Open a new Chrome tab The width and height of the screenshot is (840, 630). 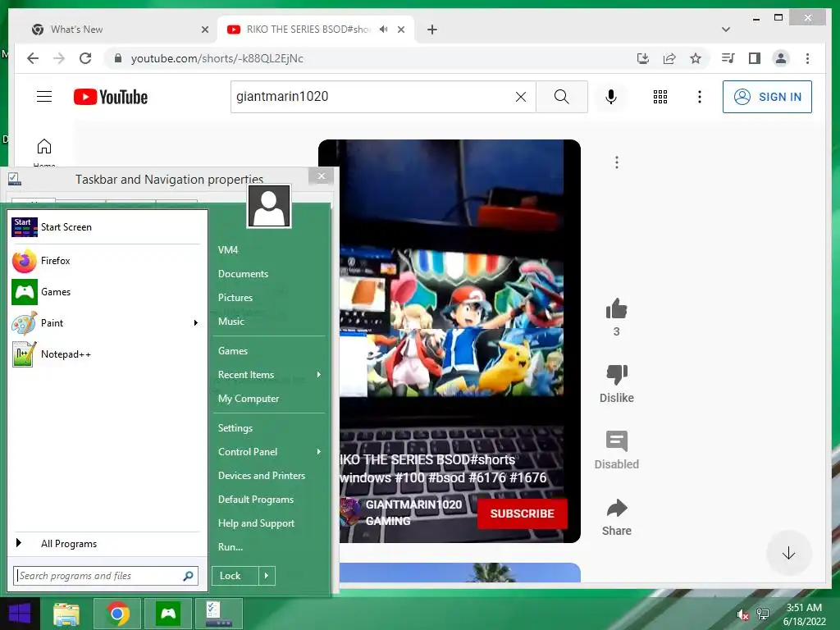tap(432, 30)
